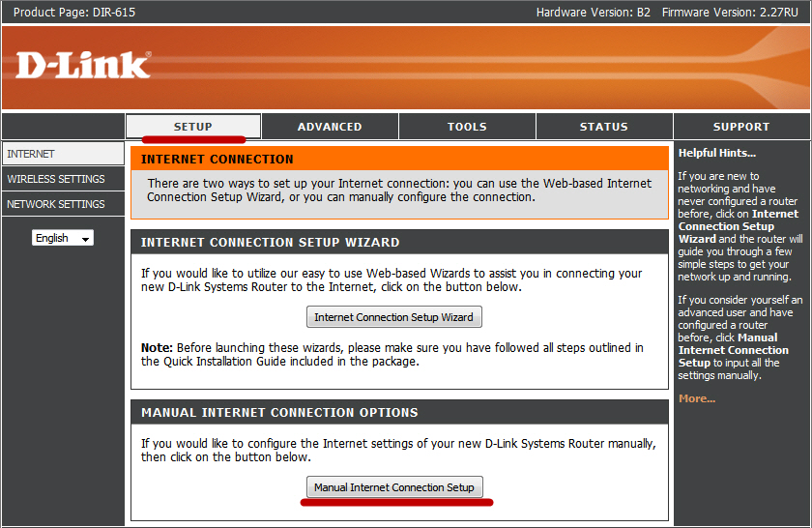This screenshot has width=812, height=528.
Task: Open the SUPPORT tab
Action: click(741, 127)
